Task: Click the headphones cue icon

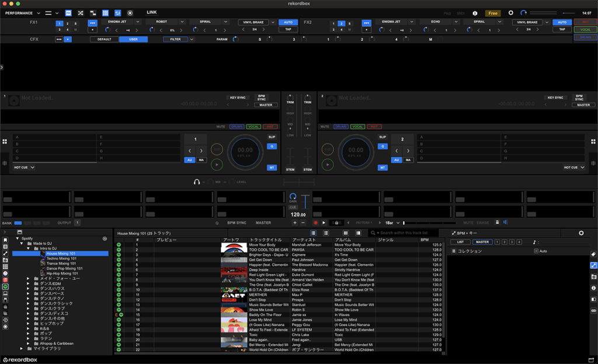Action: [x=197, y=182]
